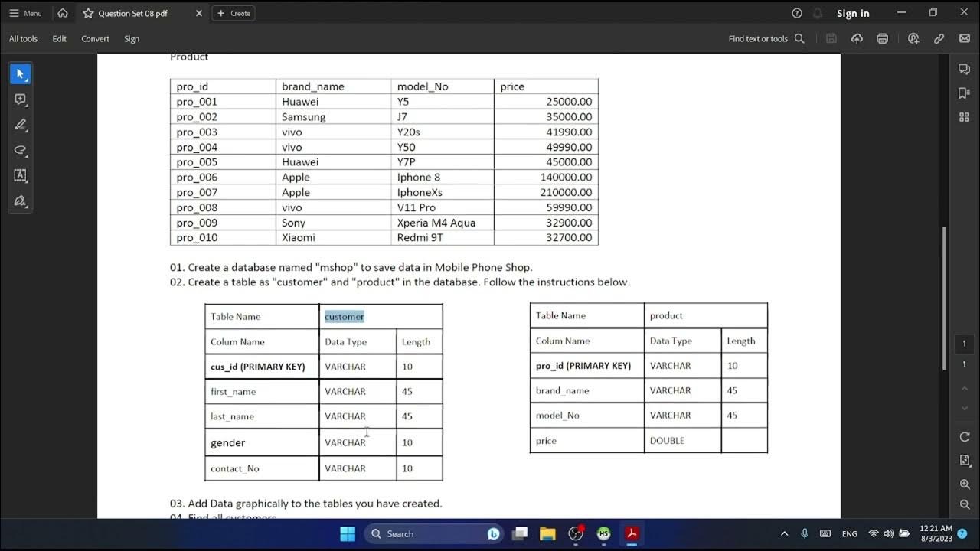
Task: Open the OBS Studio taskbar icon
Action: pos(576,533)
